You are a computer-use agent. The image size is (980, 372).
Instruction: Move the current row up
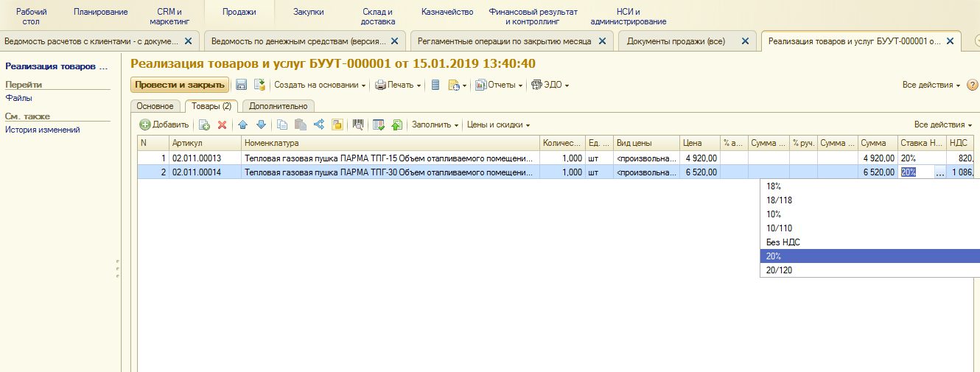point(243,124)
